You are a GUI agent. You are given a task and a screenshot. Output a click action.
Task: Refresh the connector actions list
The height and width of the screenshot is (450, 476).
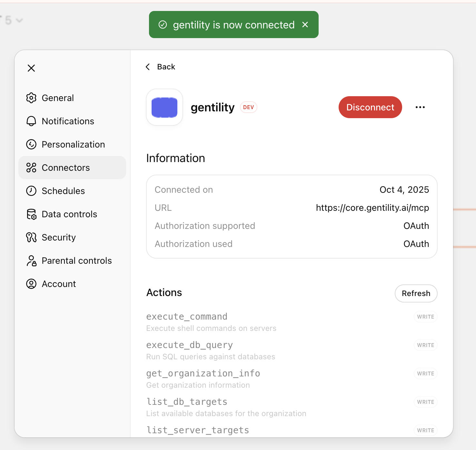click(416, 293)
